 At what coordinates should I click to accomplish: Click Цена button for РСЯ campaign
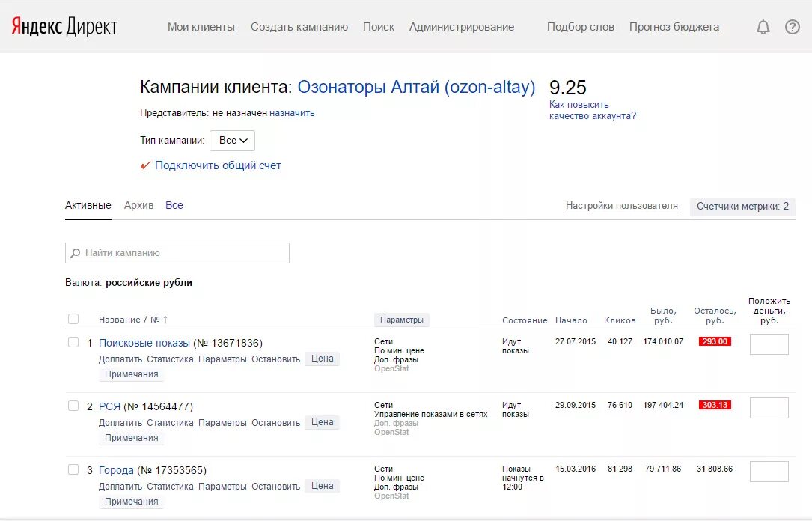tap(322, 422)
